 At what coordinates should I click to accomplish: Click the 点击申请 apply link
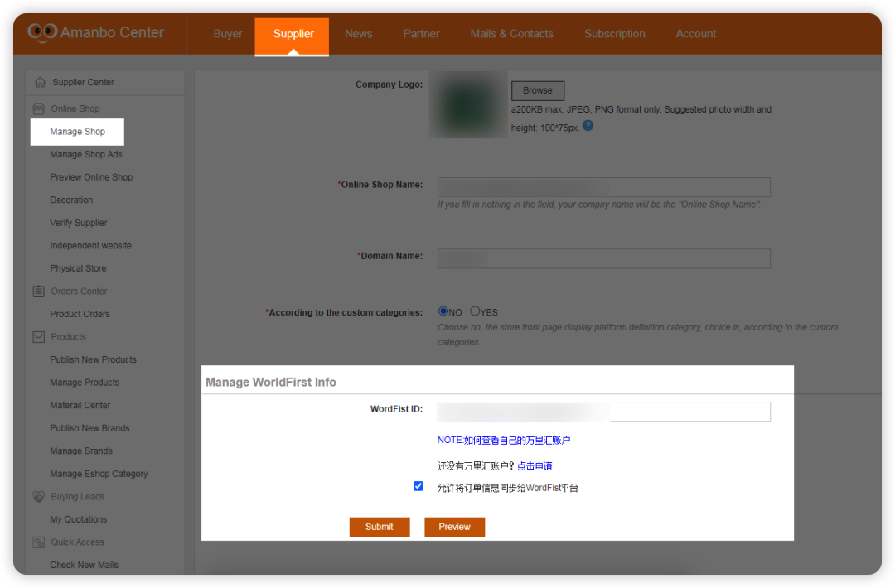pos(535,466)
